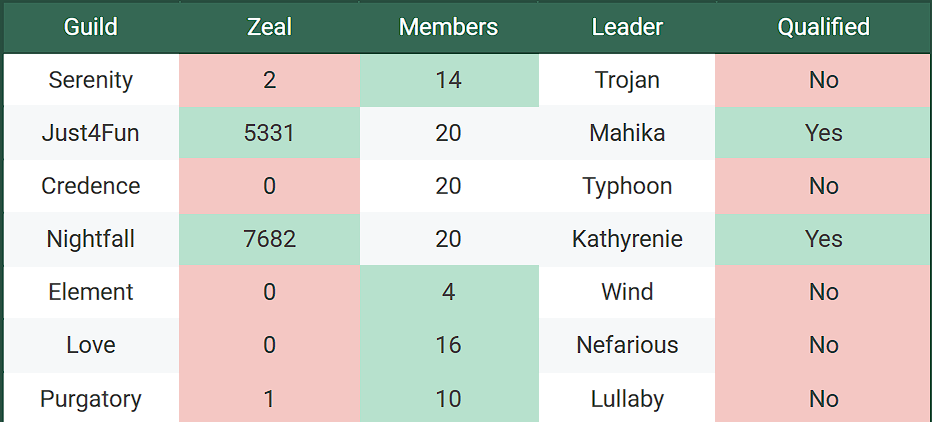
Task: Select leader name Kathyrenie
Action: 627,239
